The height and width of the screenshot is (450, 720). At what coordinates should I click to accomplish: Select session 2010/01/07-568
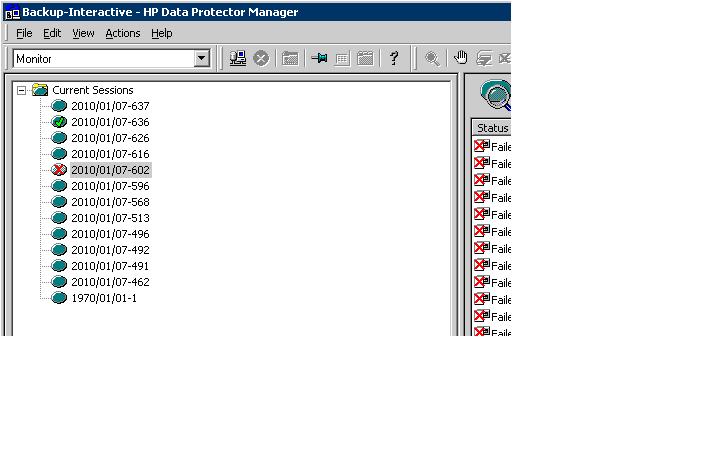pos(110,202)
